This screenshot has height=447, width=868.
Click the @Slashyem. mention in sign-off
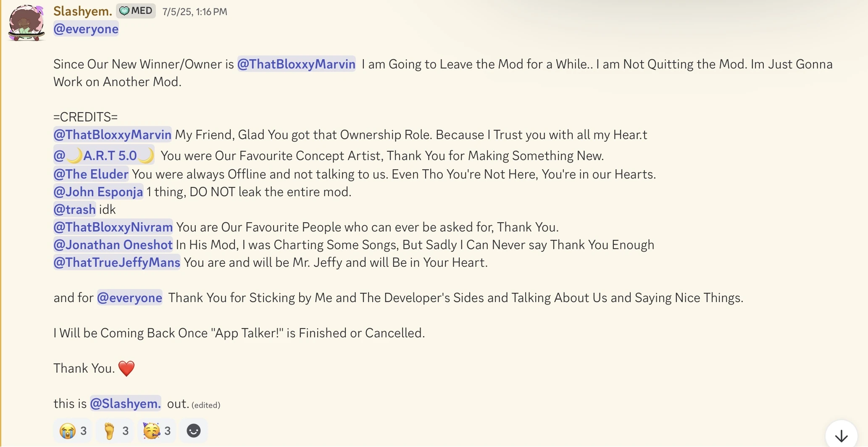pyautogui.click(x=125, y=403)
